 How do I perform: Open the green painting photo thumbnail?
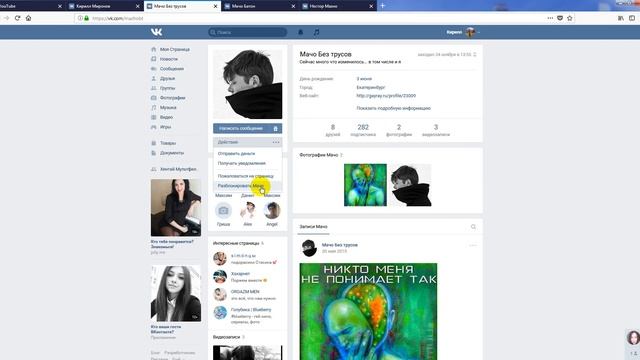(365, 185)
